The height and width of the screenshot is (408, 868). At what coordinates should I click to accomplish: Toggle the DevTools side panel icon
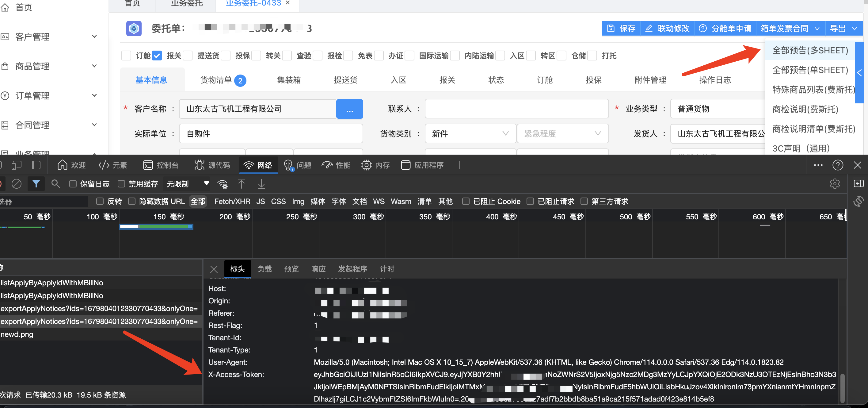pyautogui.click(x=858, y=183)
